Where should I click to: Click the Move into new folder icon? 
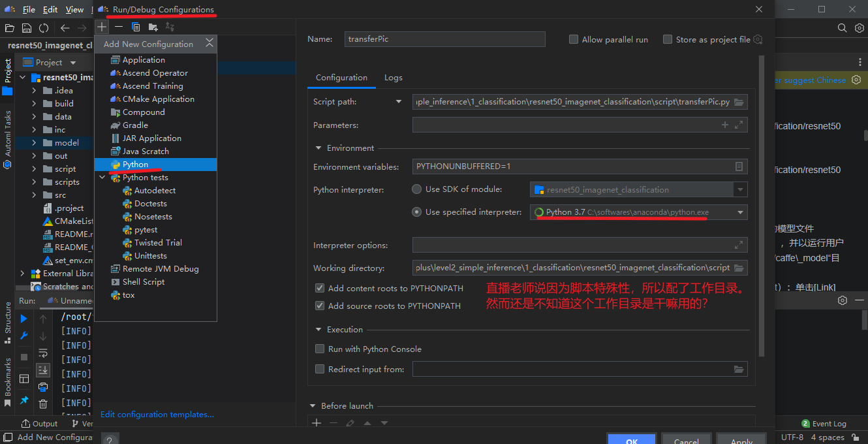[153, 27]
